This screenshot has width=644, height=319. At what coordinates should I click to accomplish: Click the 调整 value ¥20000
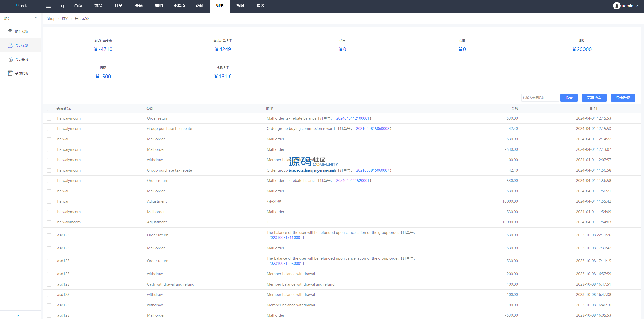582,49
